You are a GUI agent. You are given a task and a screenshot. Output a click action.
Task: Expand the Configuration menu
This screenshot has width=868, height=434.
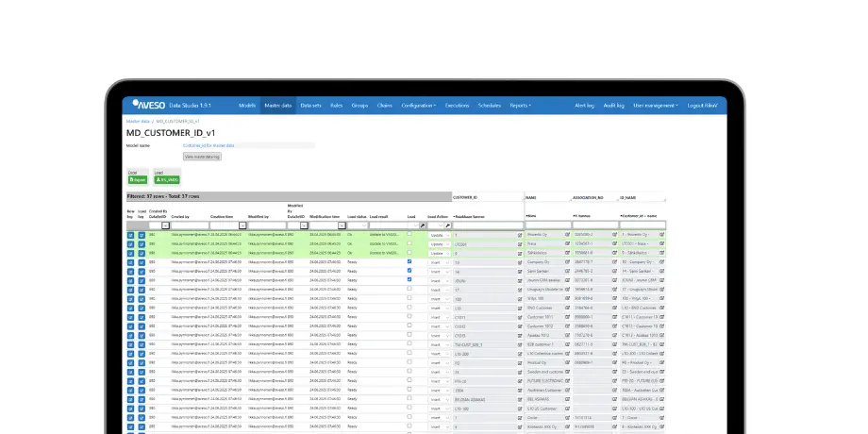(x=419, y=105)
